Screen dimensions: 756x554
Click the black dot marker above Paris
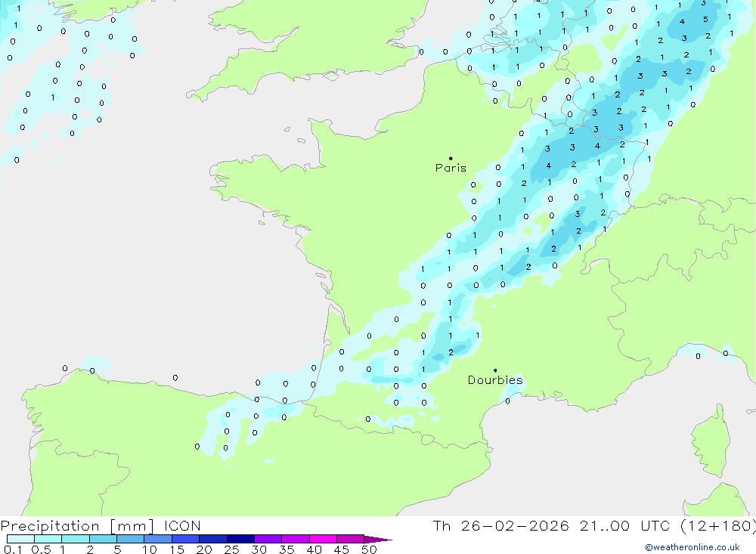click(451, 158)
